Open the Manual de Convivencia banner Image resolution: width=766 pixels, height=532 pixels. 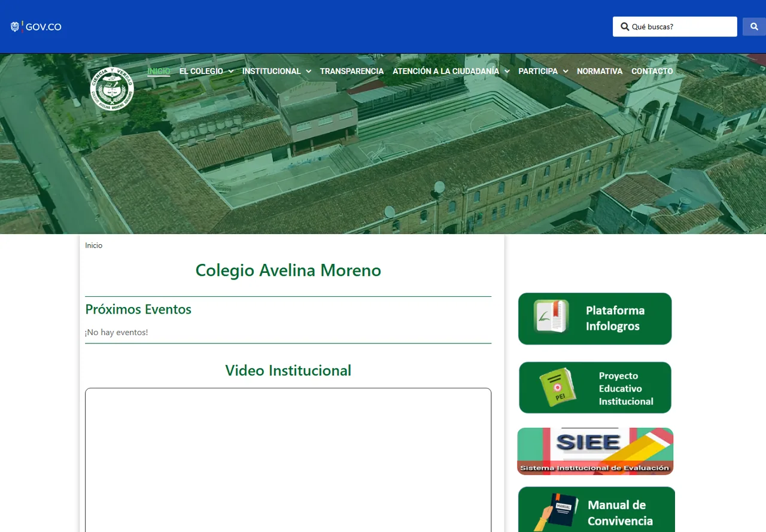click(x=596, y=509)
